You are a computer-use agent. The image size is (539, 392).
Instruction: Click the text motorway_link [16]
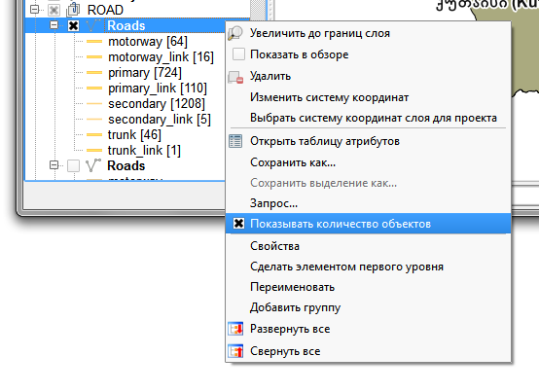point(161,57)
